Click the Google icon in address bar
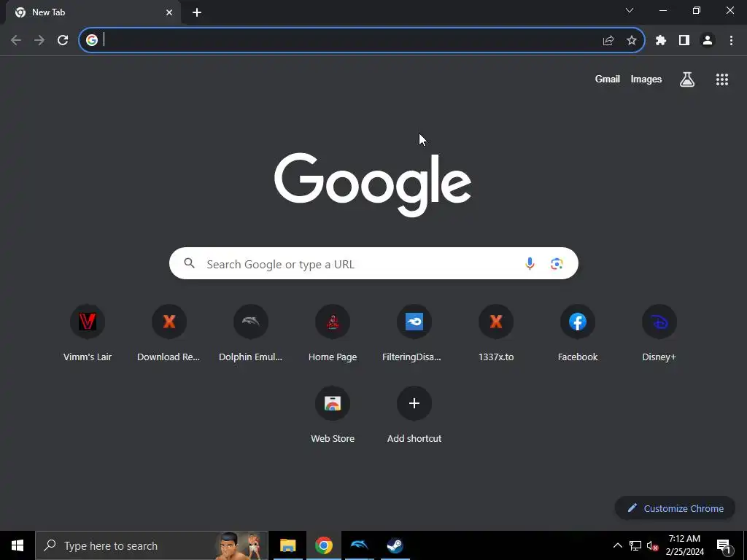 click(x=92, y=41)
